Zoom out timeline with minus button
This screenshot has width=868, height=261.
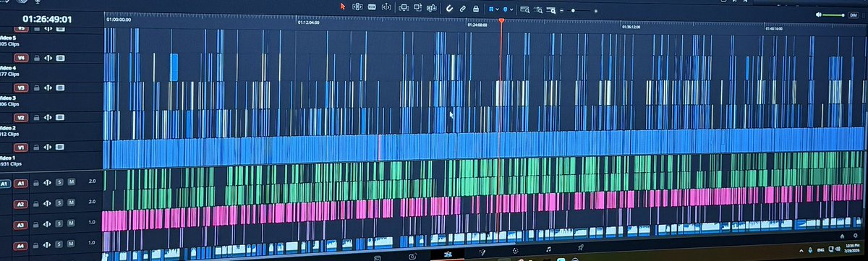click(x=562, y=10)
